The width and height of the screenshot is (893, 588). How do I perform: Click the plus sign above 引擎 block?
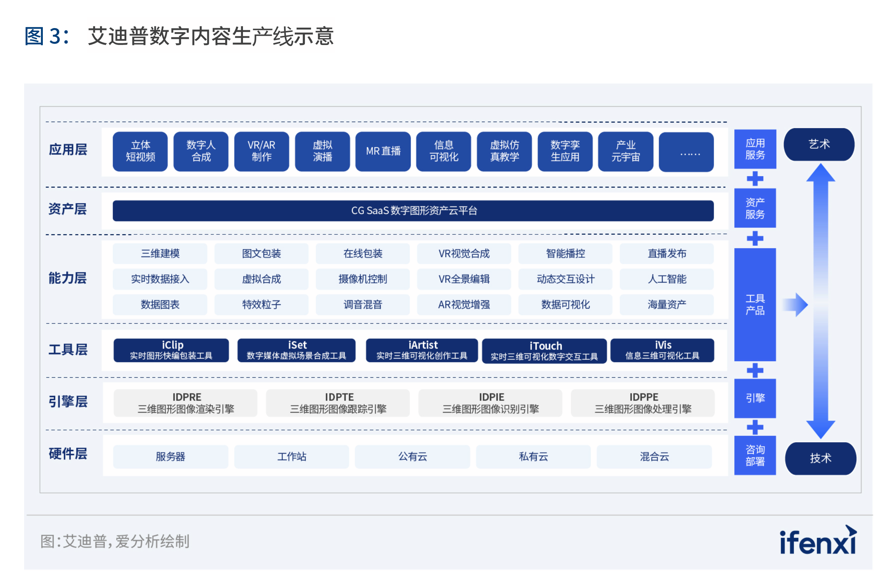click(x=755, y=371)
